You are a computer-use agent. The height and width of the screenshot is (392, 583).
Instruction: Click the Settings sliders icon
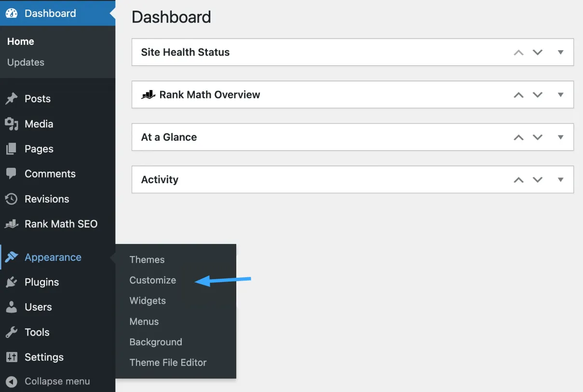pyautogui.click(x=11, y=357)
